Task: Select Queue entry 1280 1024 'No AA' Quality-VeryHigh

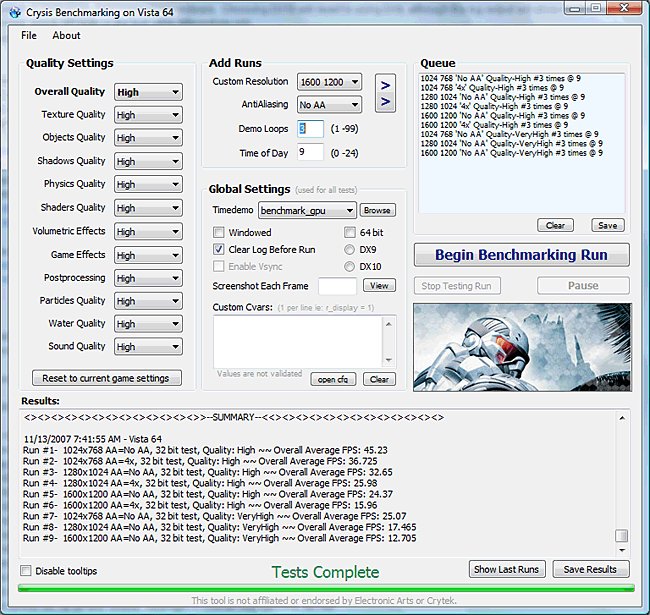Action: point(511,144)
